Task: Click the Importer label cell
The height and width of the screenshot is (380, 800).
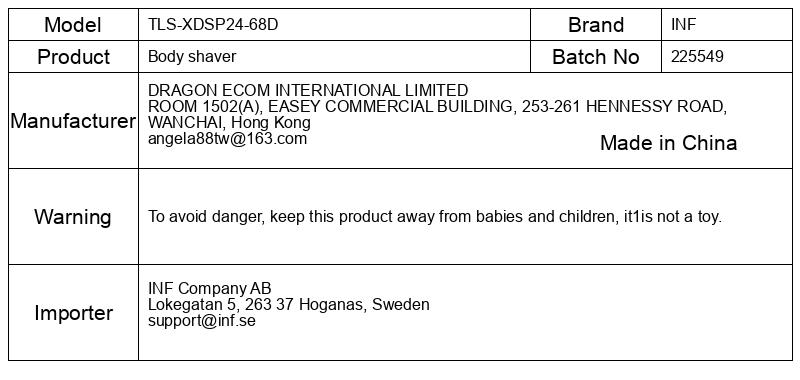Action: [x=73, y=313]
